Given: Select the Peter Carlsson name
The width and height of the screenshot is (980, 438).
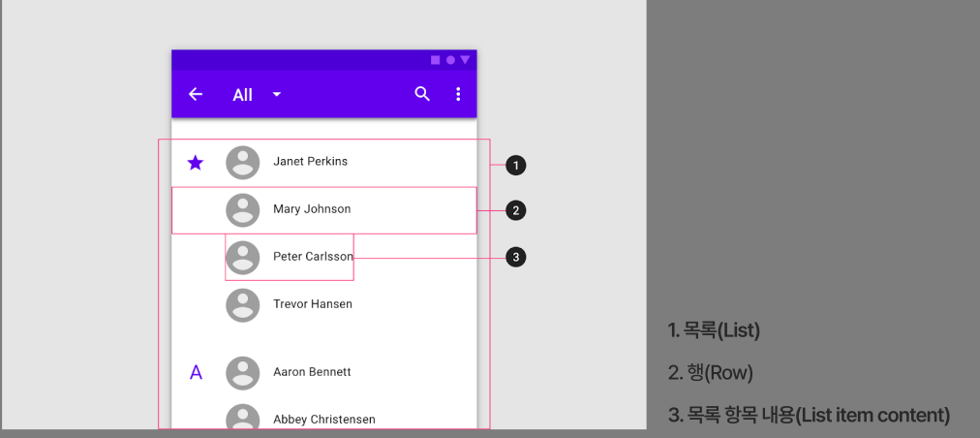Looking at the screenshot, I should click(313, 257).
